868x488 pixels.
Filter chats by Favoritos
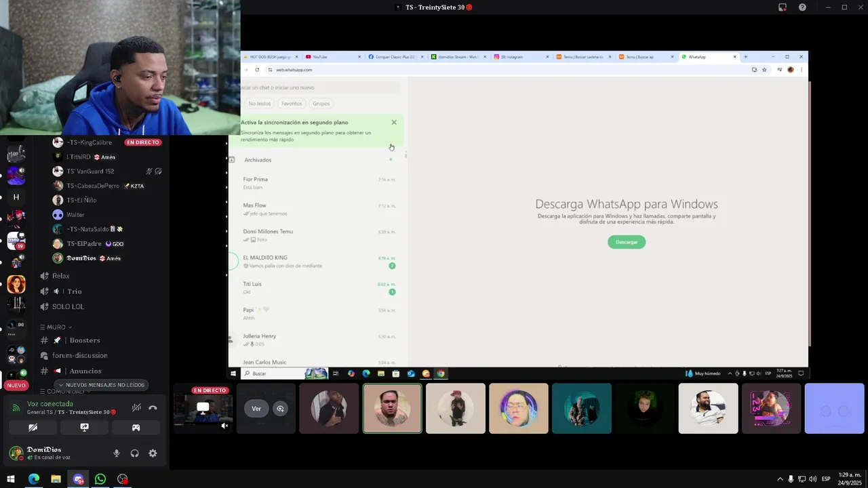click(x=292, y=104)
